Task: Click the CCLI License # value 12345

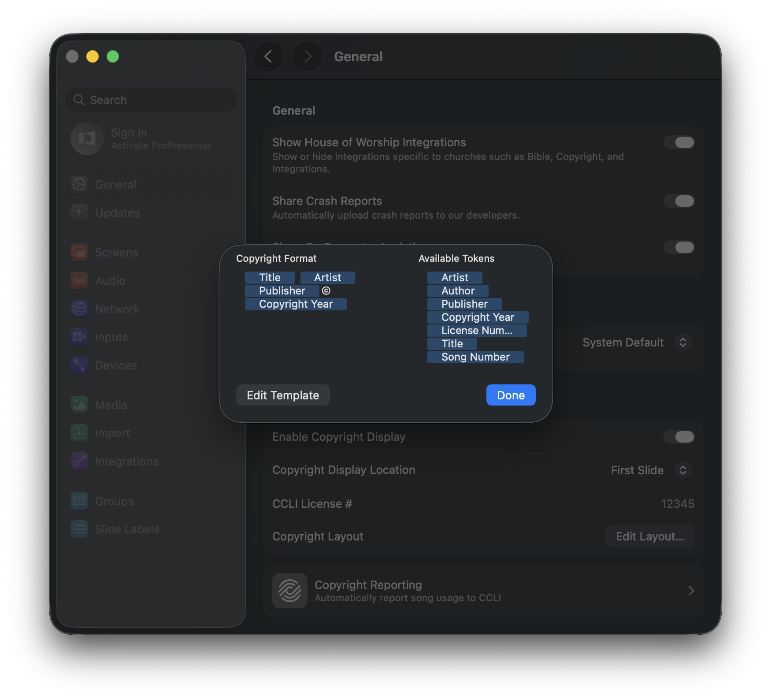Action: [x=678, y=504]
